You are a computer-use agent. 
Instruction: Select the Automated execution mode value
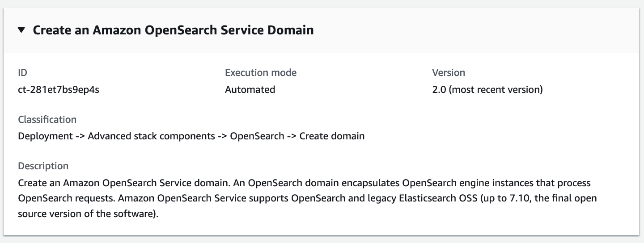click(250, 89)
